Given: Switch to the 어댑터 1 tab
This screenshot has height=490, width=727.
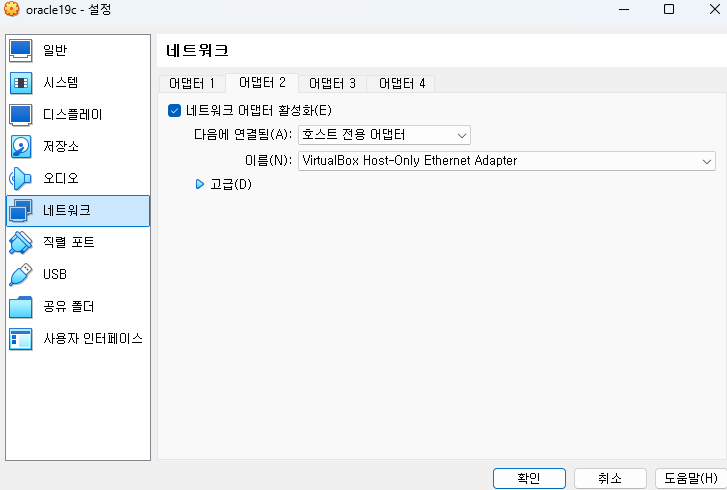Looking at the screenshot, I should [191, 83].
